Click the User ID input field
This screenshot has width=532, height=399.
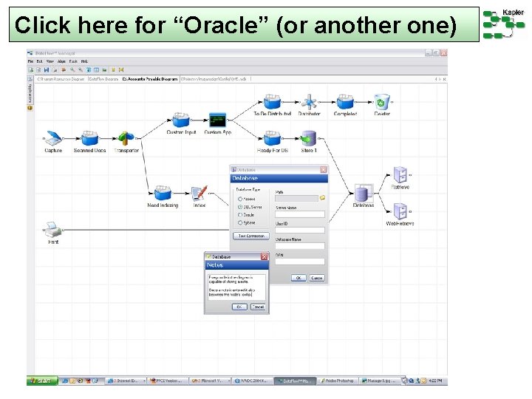(x=299, y=231)
